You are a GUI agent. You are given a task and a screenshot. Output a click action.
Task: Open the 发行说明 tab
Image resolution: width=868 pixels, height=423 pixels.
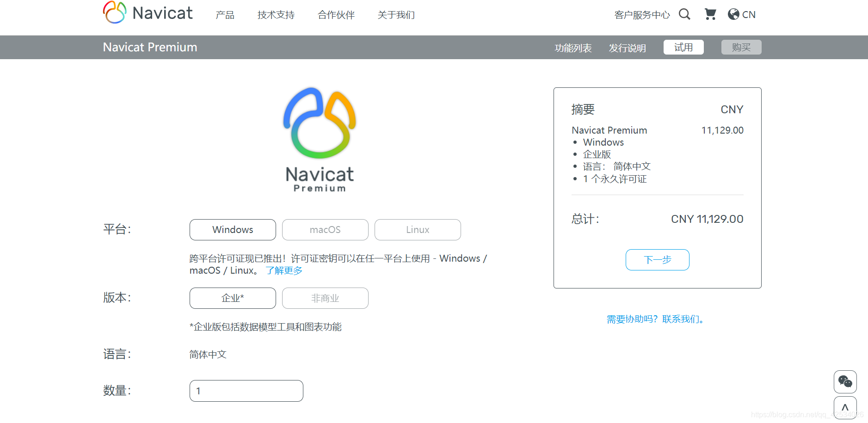coord(627,48)
